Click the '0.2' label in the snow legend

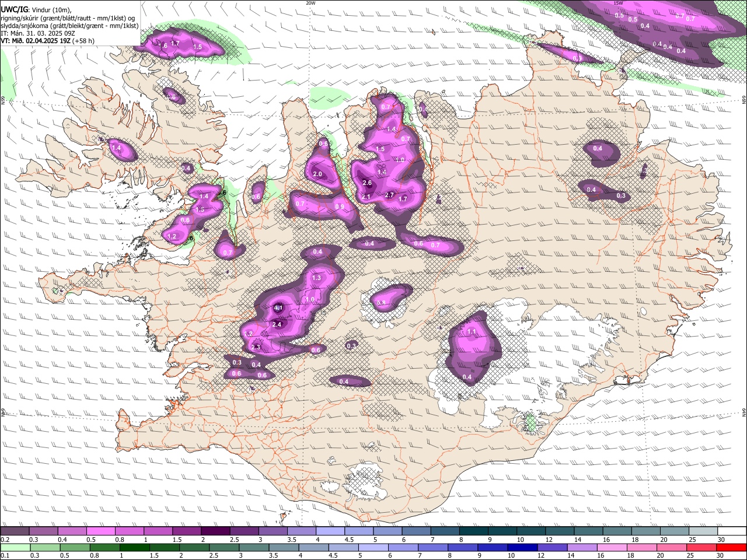(x=4, y=540)
